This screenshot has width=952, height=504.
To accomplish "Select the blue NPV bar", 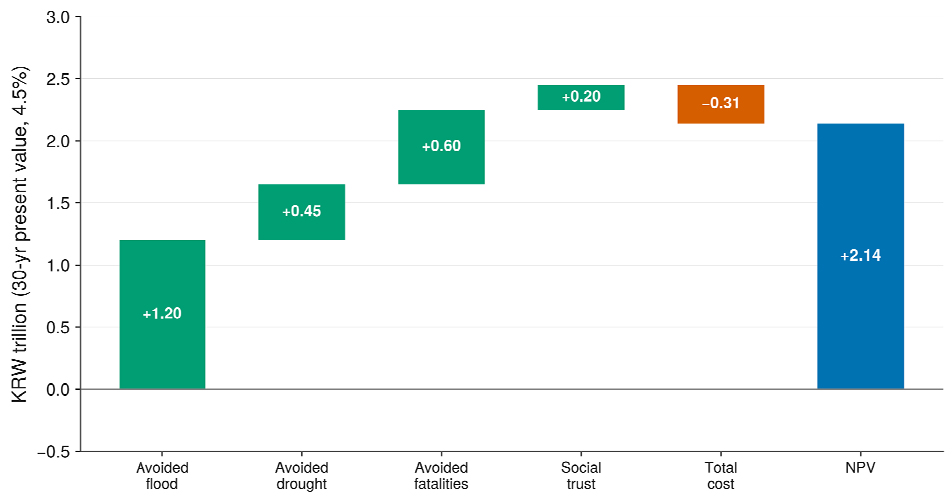I will pos(860,256).
